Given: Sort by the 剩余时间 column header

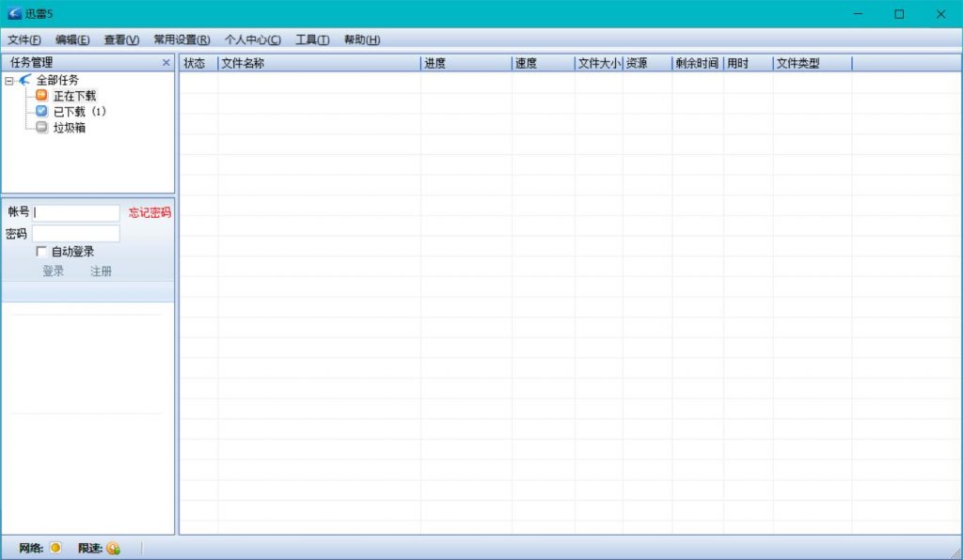Looking at the screenshot, I should (x=699, y=63).
